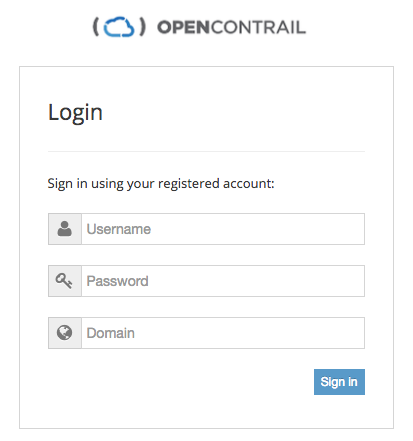Click the 'Sign in using your registered account' text
The height and width of the screenshot is (441, 413).
tap(161, 184)
